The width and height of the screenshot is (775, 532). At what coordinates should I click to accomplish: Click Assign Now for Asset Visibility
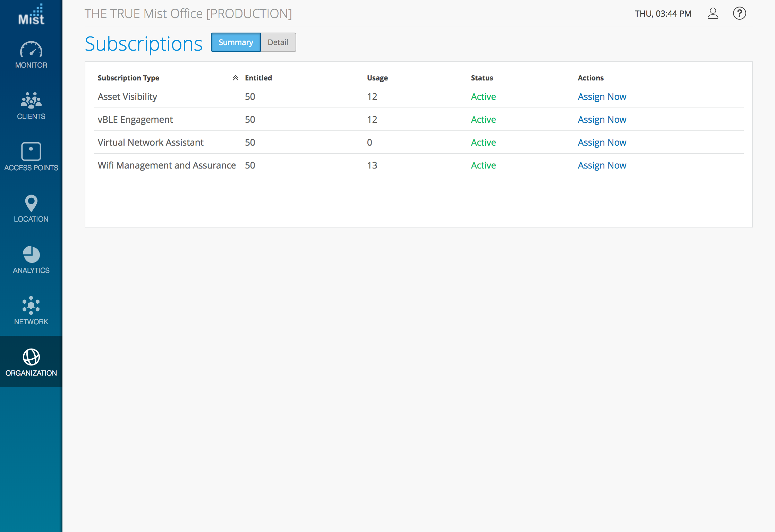click(602, 97)
